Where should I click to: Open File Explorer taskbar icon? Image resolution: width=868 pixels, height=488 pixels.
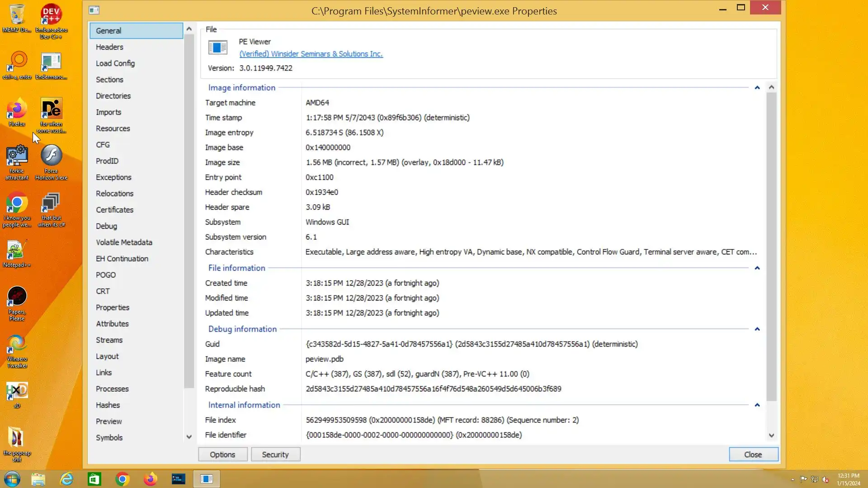click(38, 479)
